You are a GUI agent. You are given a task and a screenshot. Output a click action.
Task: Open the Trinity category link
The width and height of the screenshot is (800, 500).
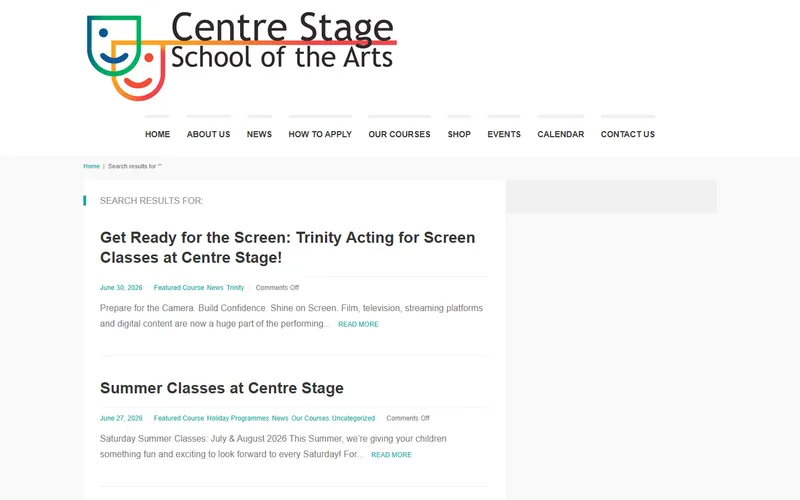(x=235, y=288)
